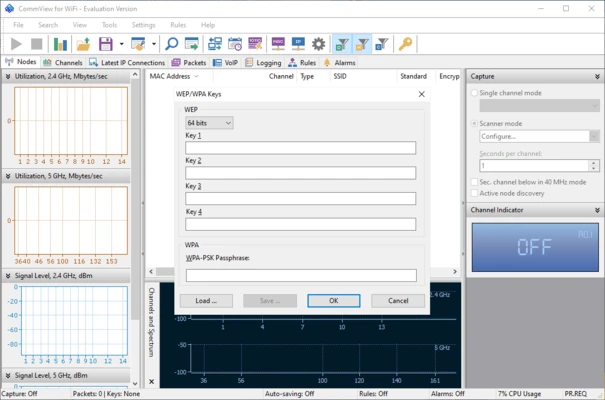The width and height of the screenshot is (605, 400).
Task: Close the Channels and Spectrum pane
Action: [x=151, y=381]
